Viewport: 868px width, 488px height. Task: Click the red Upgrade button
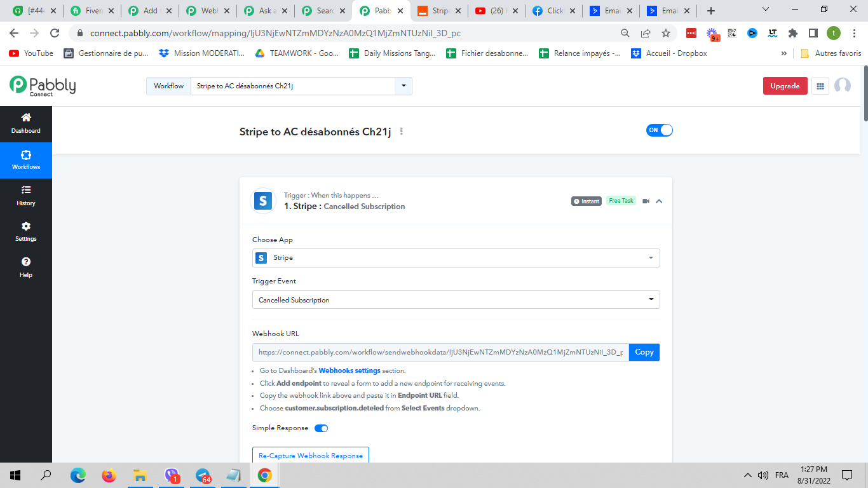[785, 86]
